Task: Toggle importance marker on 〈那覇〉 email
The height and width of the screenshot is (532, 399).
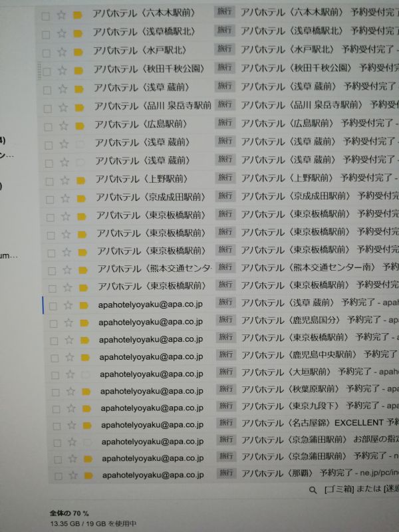Action: (x=89, y=475)
